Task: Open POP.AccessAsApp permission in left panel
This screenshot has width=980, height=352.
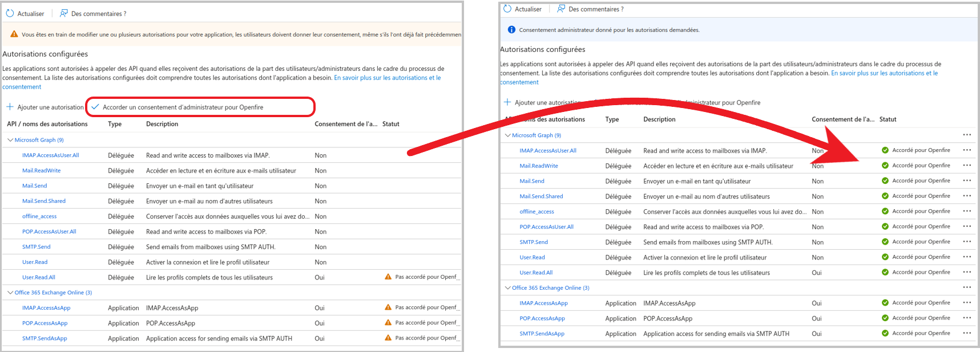Action: pyautogui.click(x=45, y=323)
